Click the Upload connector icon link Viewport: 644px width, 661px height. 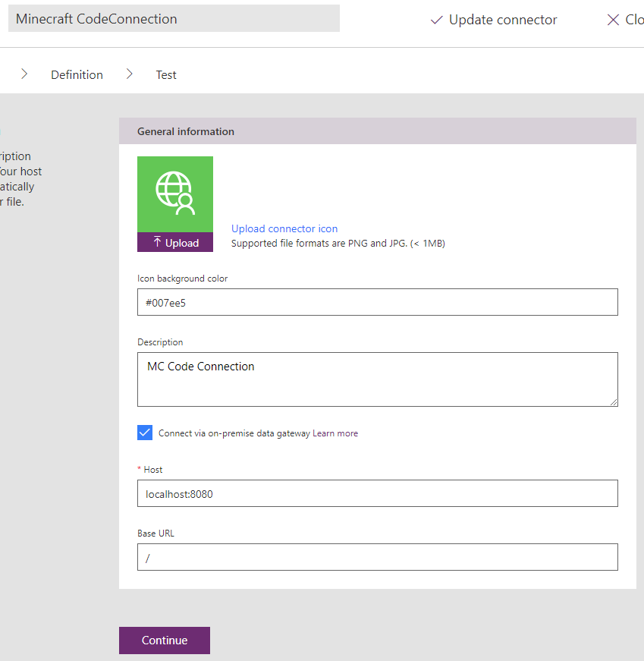(284, 228)
